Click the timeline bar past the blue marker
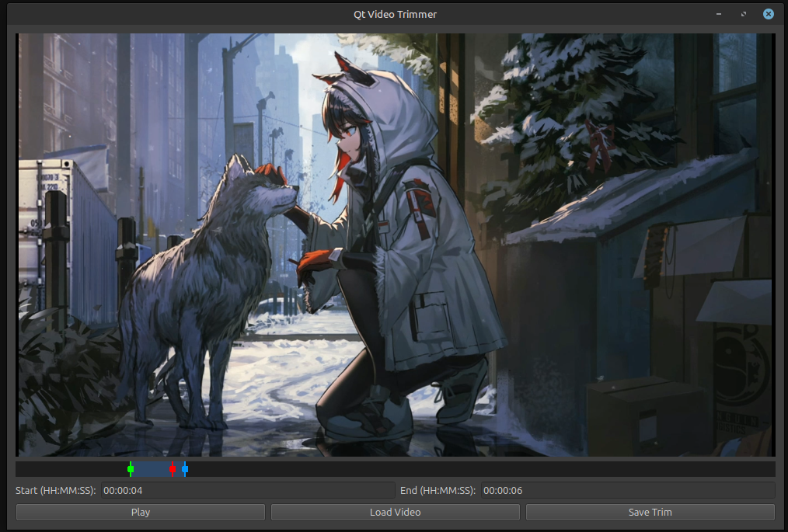 pos(482,469)
